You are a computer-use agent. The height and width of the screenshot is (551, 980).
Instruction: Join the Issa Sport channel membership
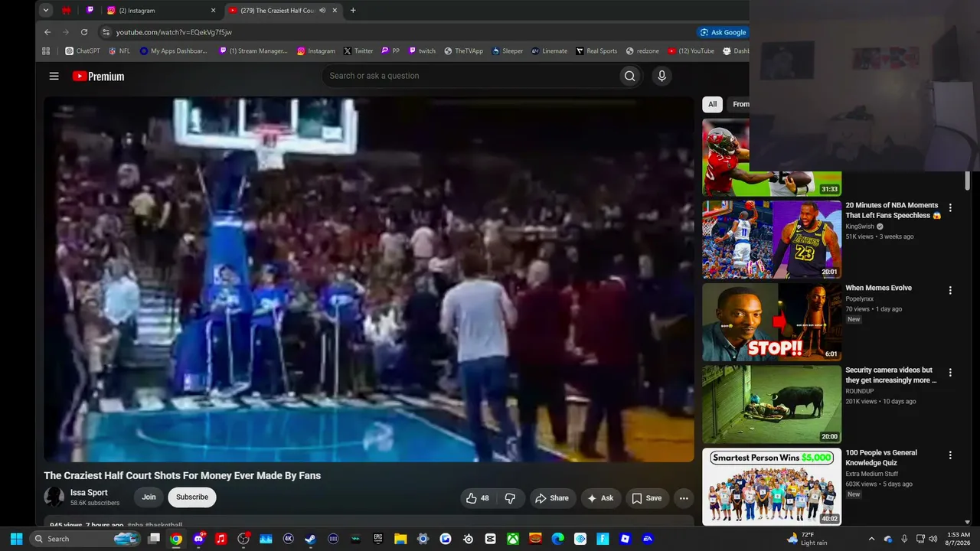[149, 497]
